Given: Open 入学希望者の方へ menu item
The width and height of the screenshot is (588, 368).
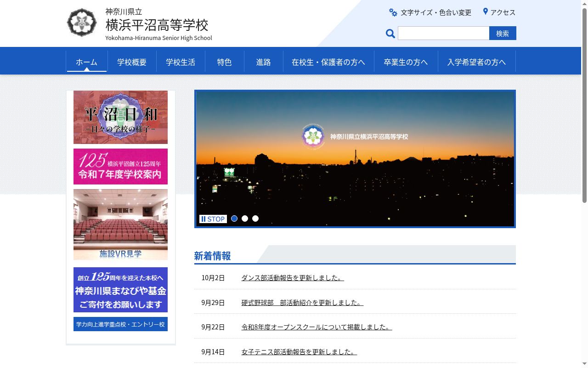Looking at the screenshot, I should tap(477, 62).
